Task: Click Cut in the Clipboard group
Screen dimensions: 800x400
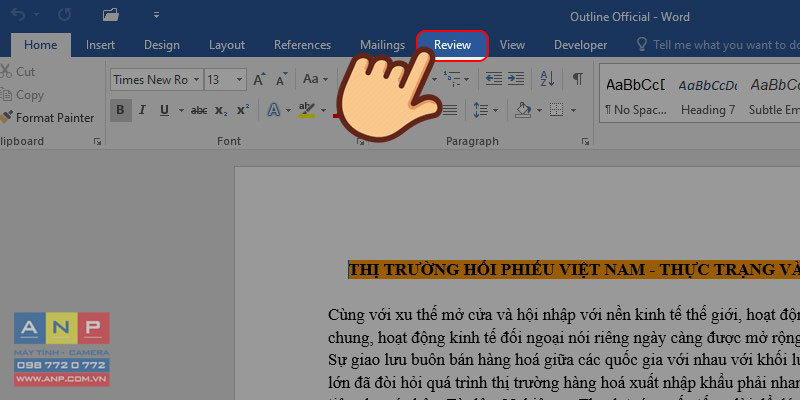Action: [x=18, y=71]
